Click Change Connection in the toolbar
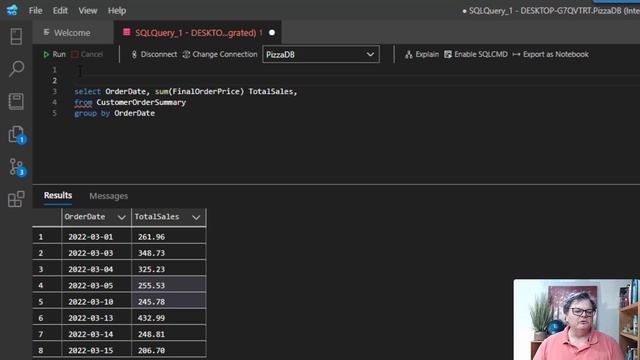This screenshot has height=360, width=640. (220, 54)
